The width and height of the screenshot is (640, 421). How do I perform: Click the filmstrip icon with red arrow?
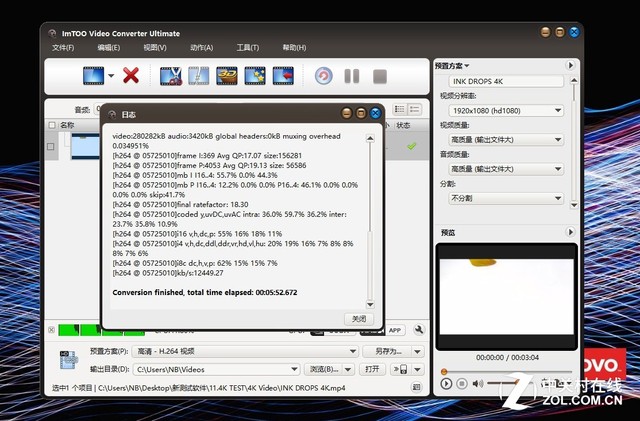(x=283, y=76)
